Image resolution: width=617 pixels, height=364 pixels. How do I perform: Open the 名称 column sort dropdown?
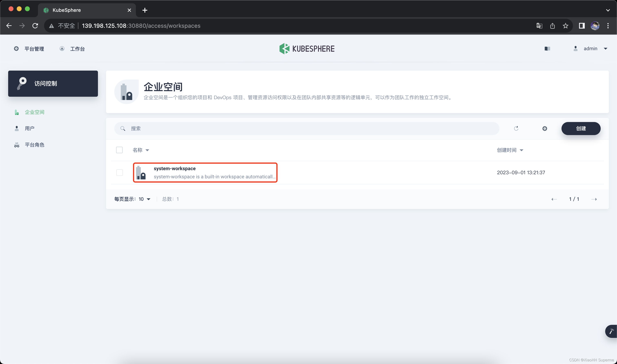[x=141, y=150]
